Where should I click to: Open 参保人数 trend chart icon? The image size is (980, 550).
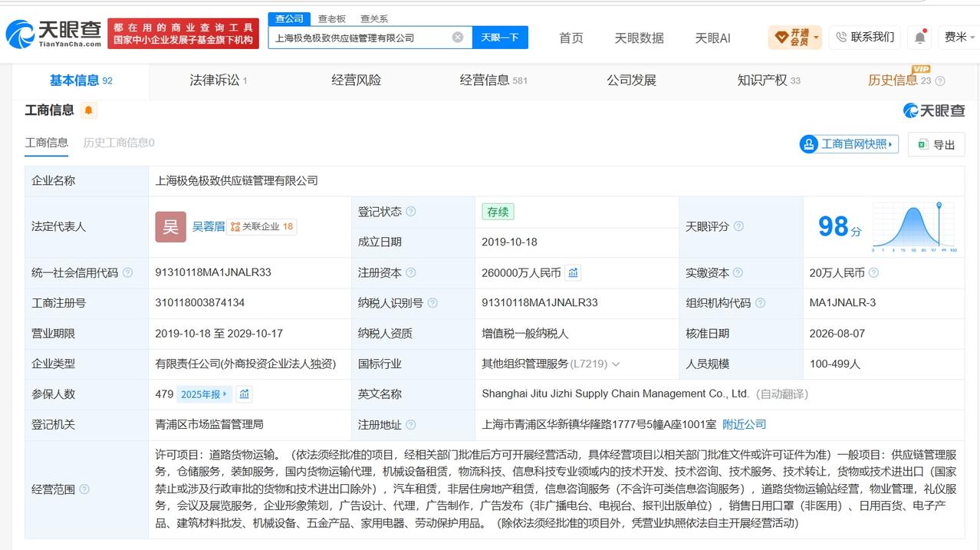coord(244,394)
